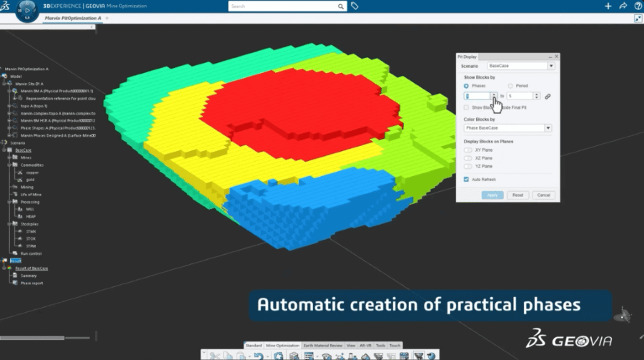Open the help question mark icon
Image resolution: width=644 pixels, height=360 pixels.
click(x=636, y=6)
